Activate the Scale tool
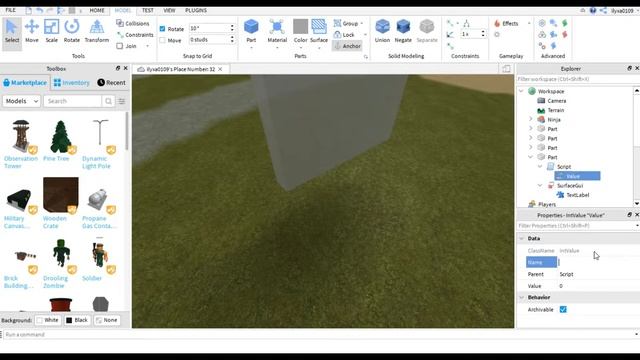 (x=51, y=31)
